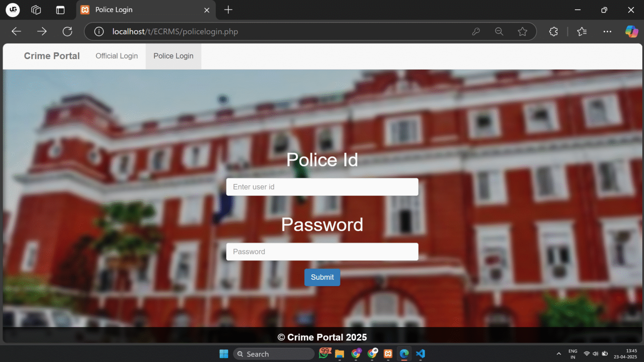
Task: Reload the Police Login page
Action: tap(67, 31)
